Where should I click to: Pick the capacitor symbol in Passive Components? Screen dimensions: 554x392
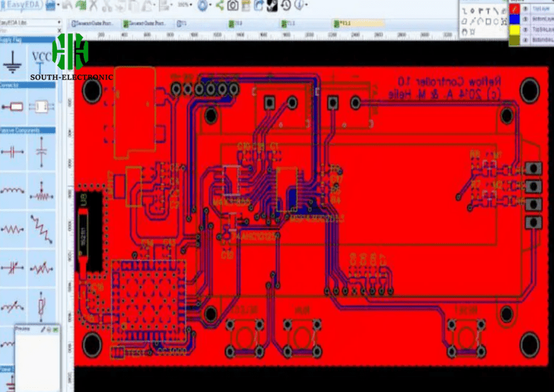tap(42, 148)
